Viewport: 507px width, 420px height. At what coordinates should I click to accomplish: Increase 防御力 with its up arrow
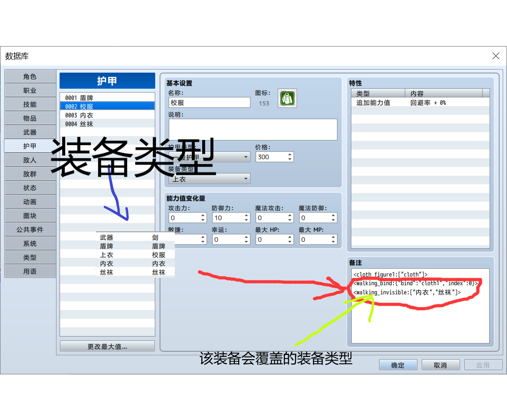247,215
